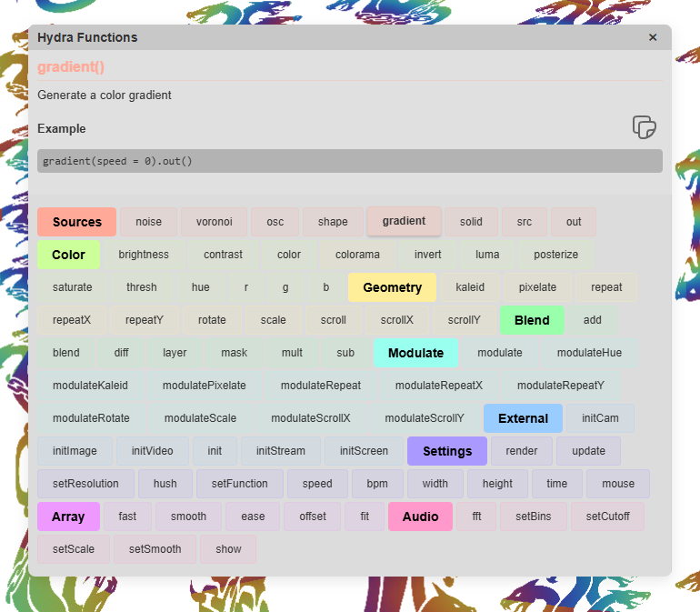
Task: Open the hue function
Action: [200, 287]
